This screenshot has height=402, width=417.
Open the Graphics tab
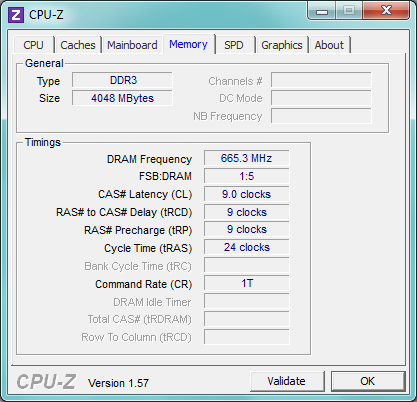282,45
